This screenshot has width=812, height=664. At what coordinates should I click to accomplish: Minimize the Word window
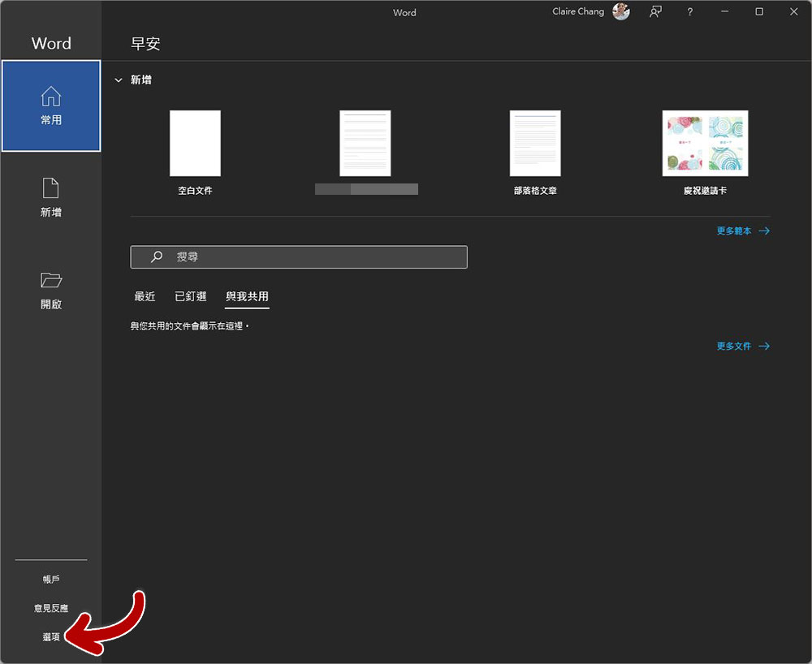pos(724,11)
